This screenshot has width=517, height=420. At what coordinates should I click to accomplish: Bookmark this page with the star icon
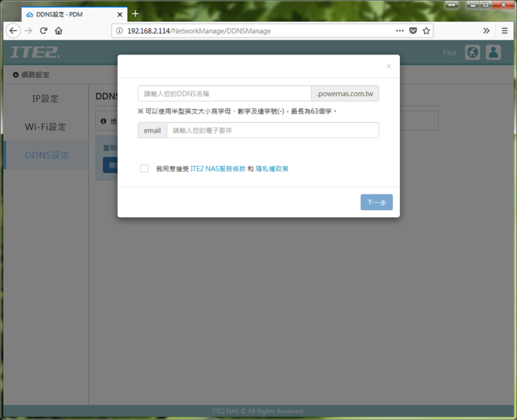[x=426, y=31]
